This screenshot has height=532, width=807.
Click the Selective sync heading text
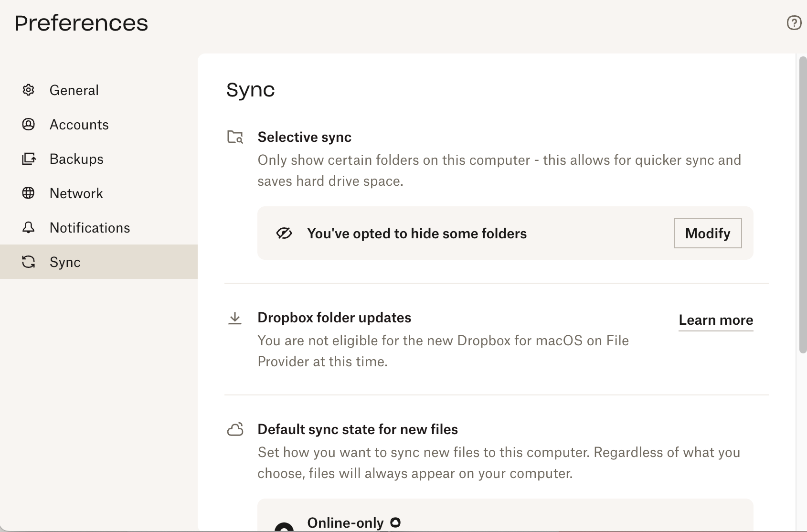pos(304,137)
